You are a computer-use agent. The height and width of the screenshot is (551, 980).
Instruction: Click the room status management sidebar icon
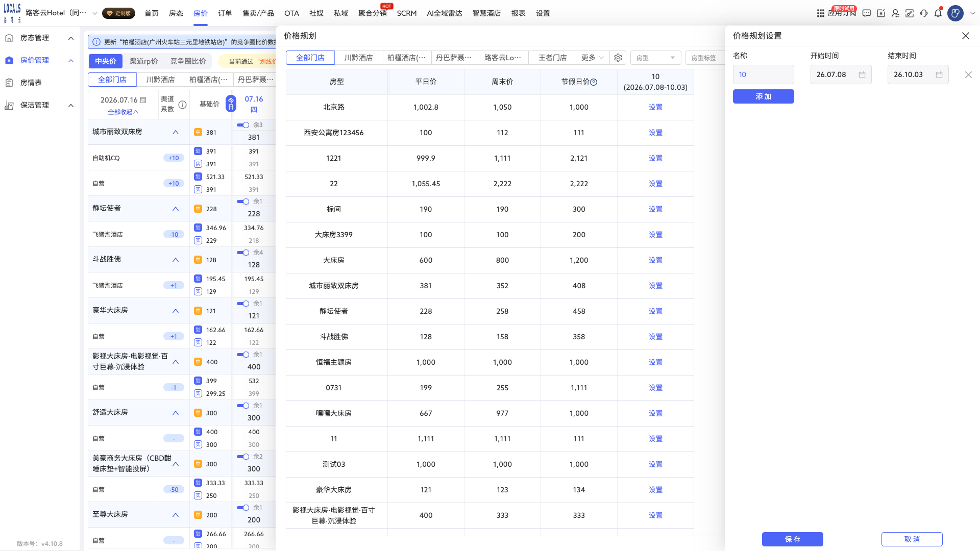pos(9,38)
